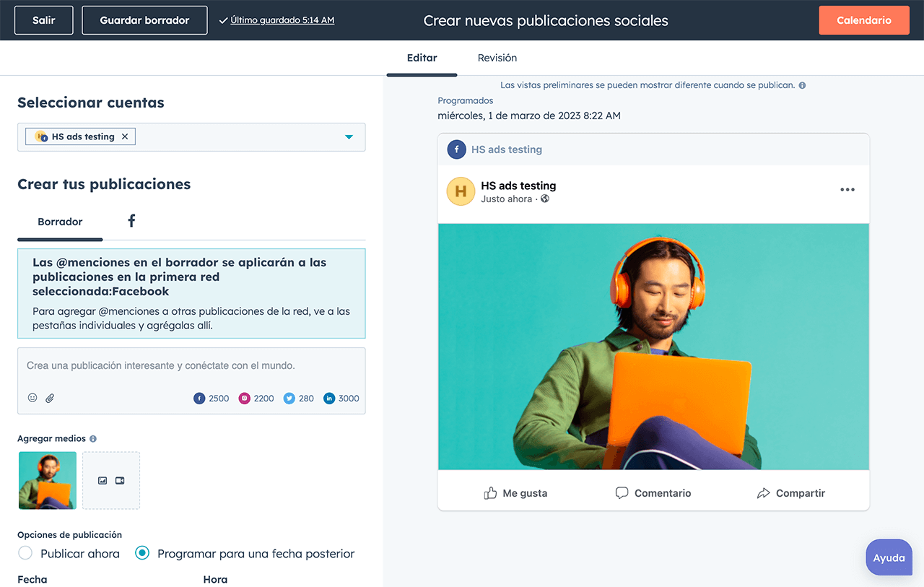Click the post text input field
The image size is (924, 587).
191,366
